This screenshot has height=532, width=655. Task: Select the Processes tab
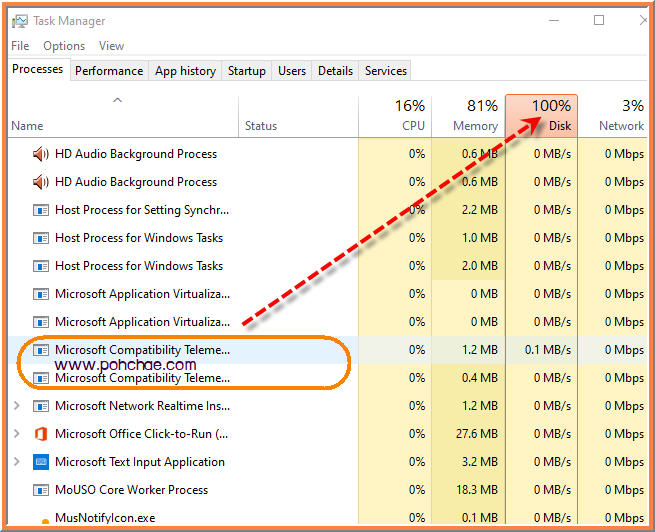click(38, 69)
